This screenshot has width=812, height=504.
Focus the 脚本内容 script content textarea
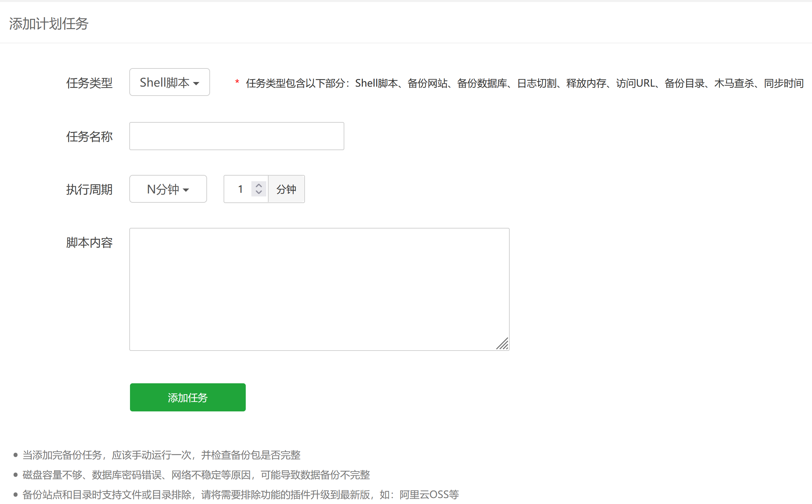(319, 288)
